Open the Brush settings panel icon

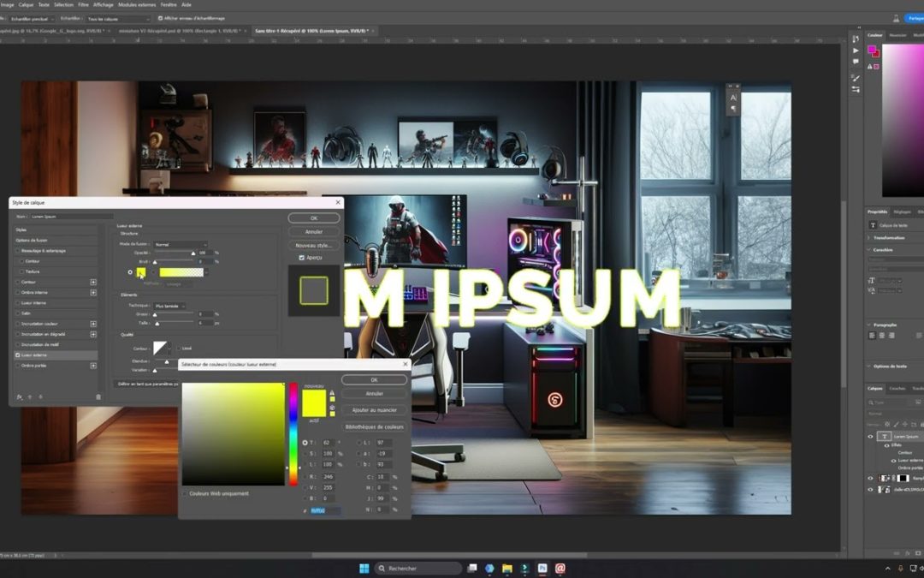tap(856, 78)
